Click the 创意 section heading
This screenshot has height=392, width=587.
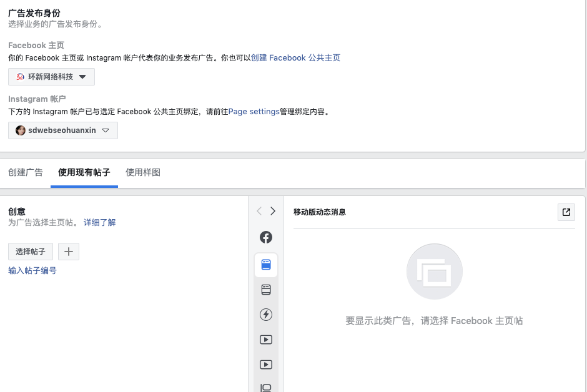(17, 212)
